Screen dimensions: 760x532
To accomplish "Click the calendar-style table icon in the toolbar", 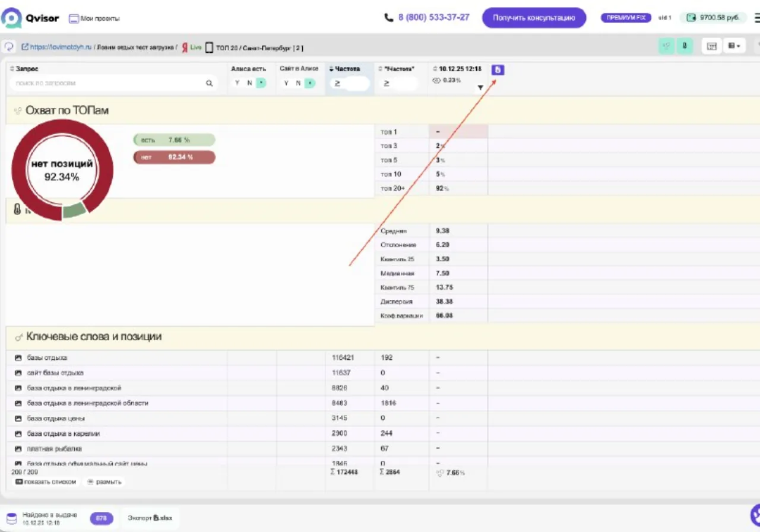I will tap(711, 46).
